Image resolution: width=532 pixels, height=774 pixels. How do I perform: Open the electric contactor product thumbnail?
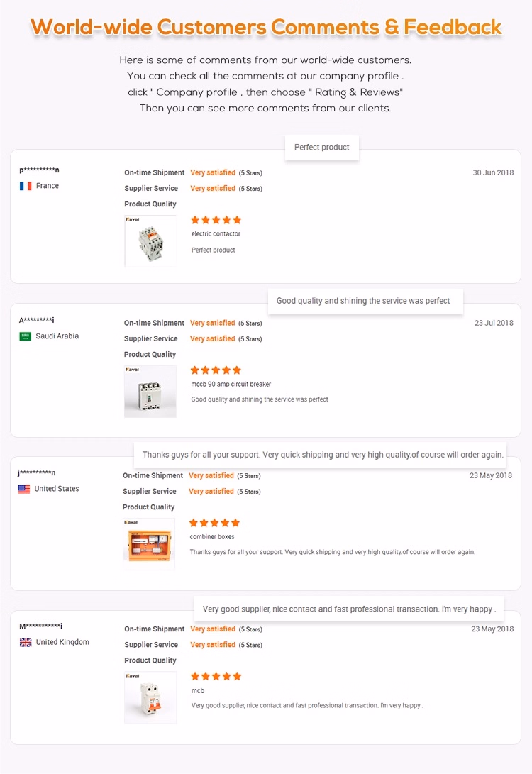tap(150, 241)
